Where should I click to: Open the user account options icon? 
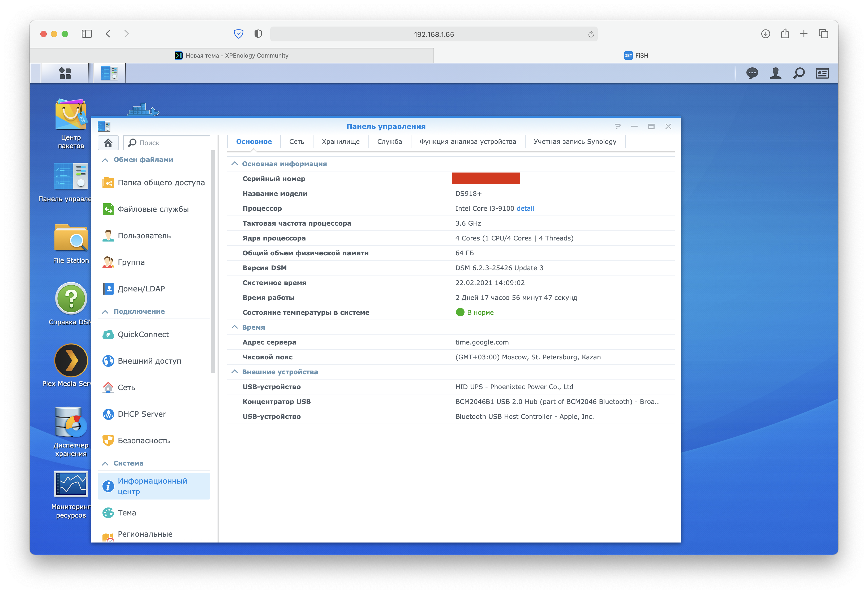(x=775, y=73)
